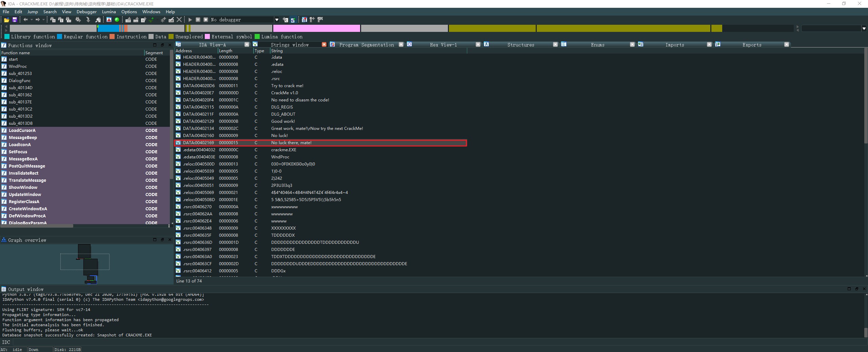Open the Debugger menu

[x=86, y=12]
